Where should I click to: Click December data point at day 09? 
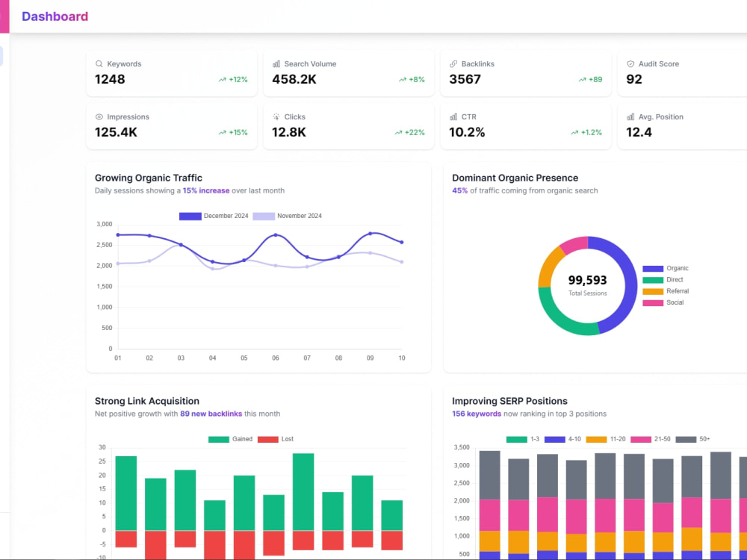coord(371,233)
